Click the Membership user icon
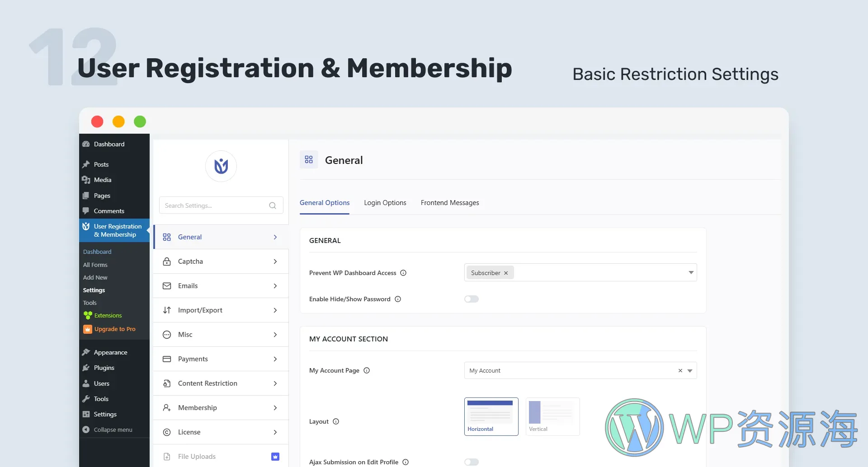This screenshot has height=467, width=868. pyautogui.click(x=167, y=408)
